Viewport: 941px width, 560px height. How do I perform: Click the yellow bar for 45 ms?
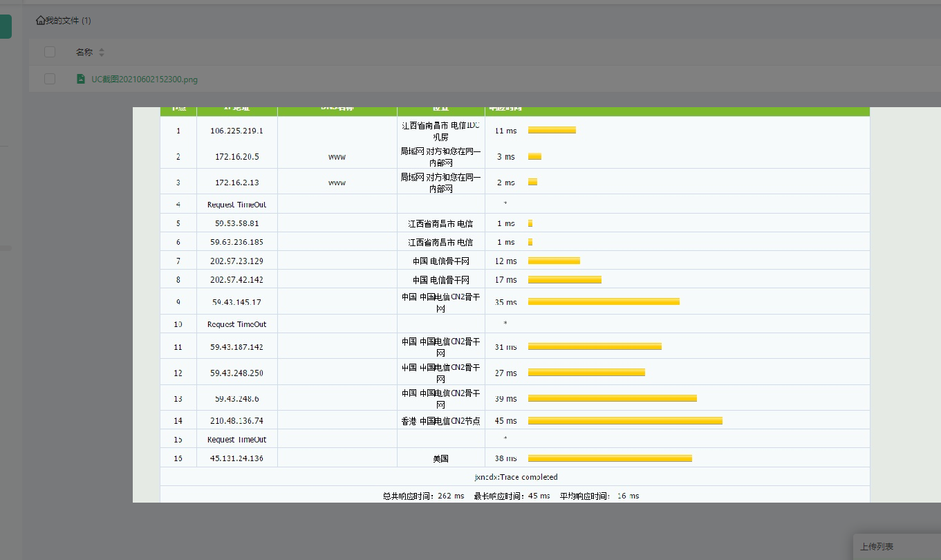point(625,420)
